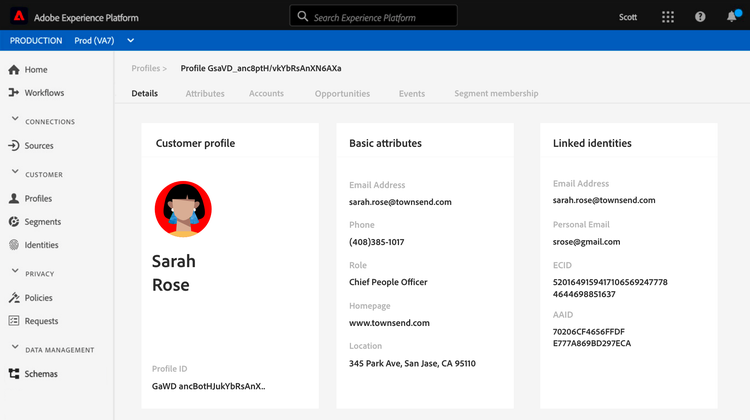The width and height of the screenshot is (750, 420).
Task: Open the notifications bell icon
Action: (x=731, y=17)
